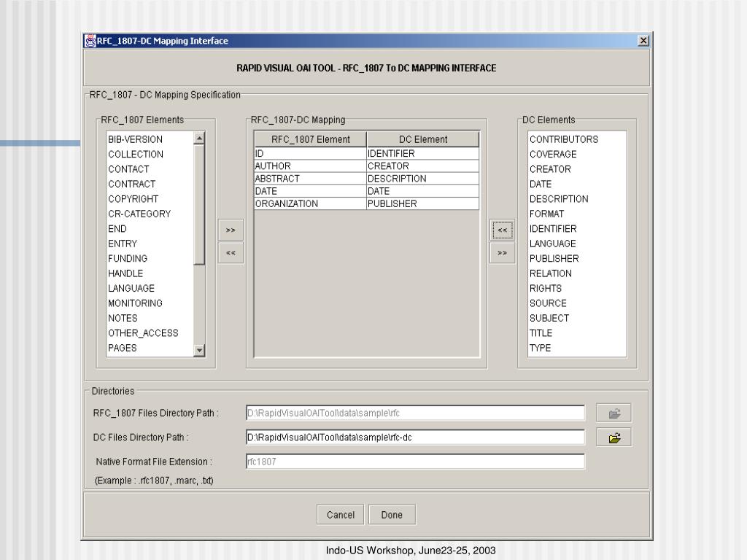Click the RFC_1807 Element column header

point(311,139)
